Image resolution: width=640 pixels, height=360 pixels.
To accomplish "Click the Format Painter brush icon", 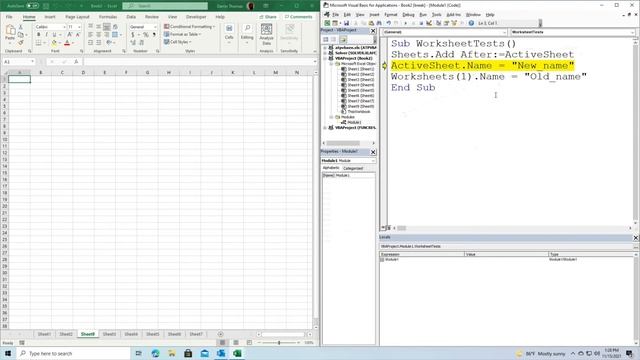I will pyautogui.click(x=21, y=42).
